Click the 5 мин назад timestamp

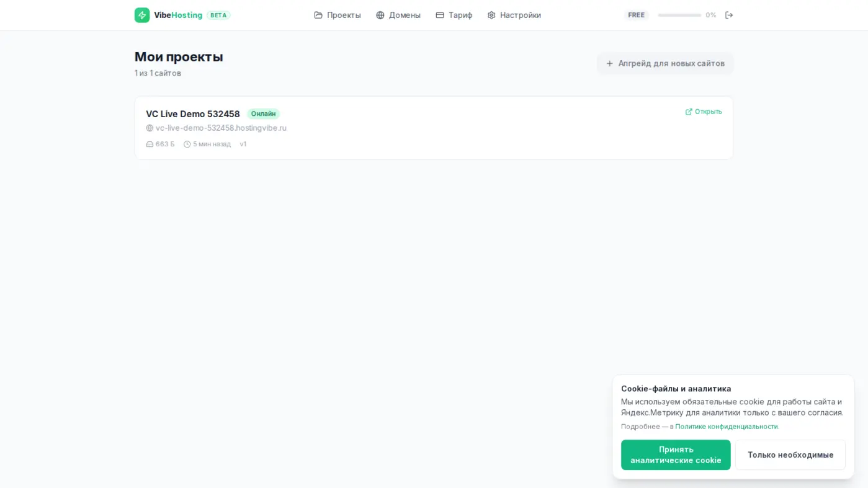tap(212, 144)
